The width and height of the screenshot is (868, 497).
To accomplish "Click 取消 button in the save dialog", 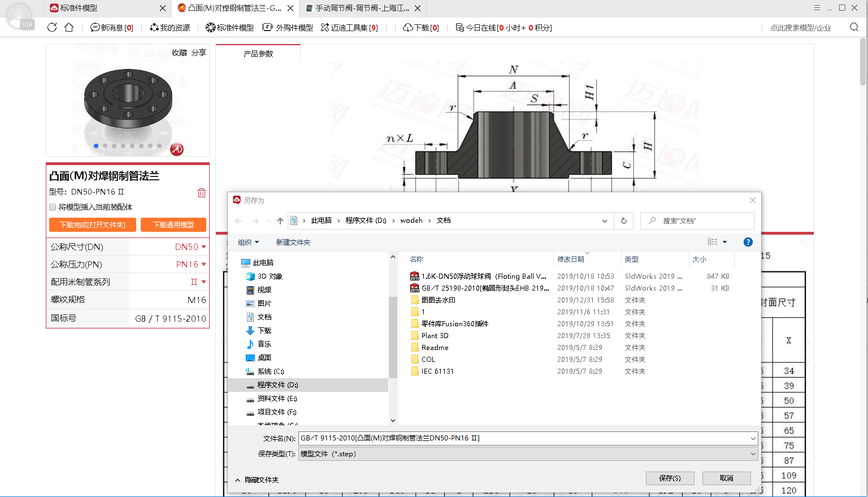I will click(726, 478).
